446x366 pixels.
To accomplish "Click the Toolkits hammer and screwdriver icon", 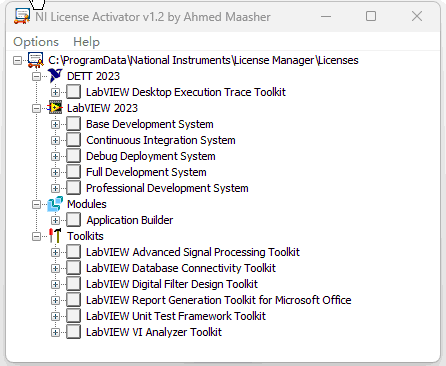I will pyautogui.click(x=55, y=236).
